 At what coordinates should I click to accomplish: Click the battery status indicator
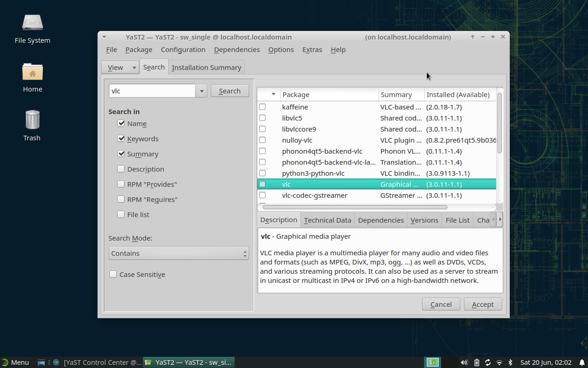coord(476,362)
